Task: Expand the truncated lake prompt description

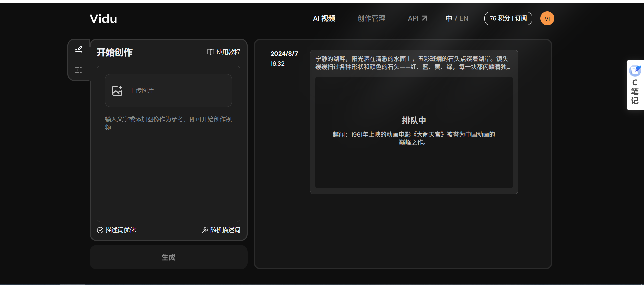Action: pyautogui.click(x=412, y=63)
